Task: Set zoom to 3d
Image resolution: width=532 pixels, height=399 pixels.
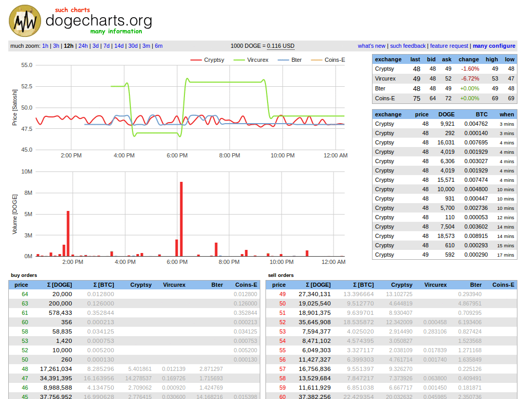Action: point(96,46)
